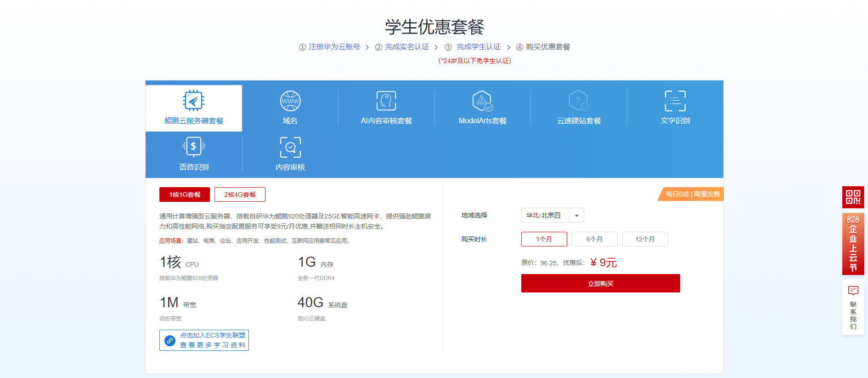Image resolution: width=868 pixels, height=378 pixels.
Task: Click the 1核 CPU spec text
Action: pos(179,262)
